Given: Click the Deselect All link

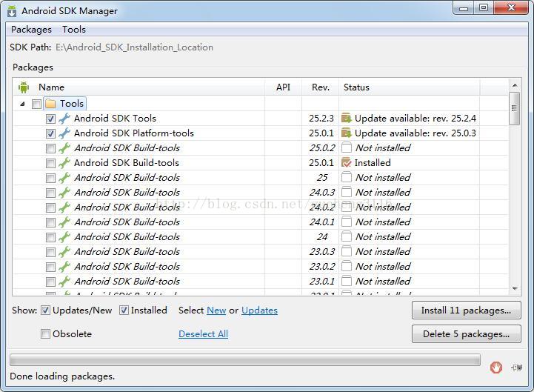Looking at the screenshot, I should (204, 334).
